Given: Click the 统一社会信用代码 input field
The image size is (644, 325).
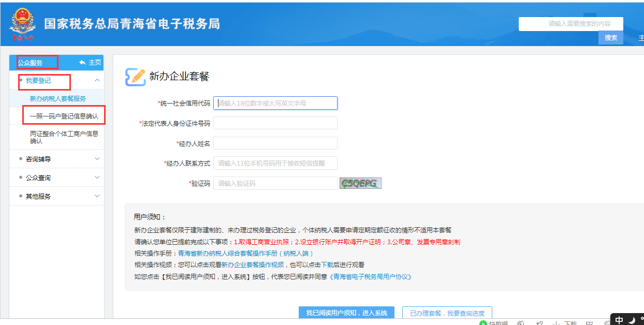Looking at the screenshot, I should pos(275,103).
